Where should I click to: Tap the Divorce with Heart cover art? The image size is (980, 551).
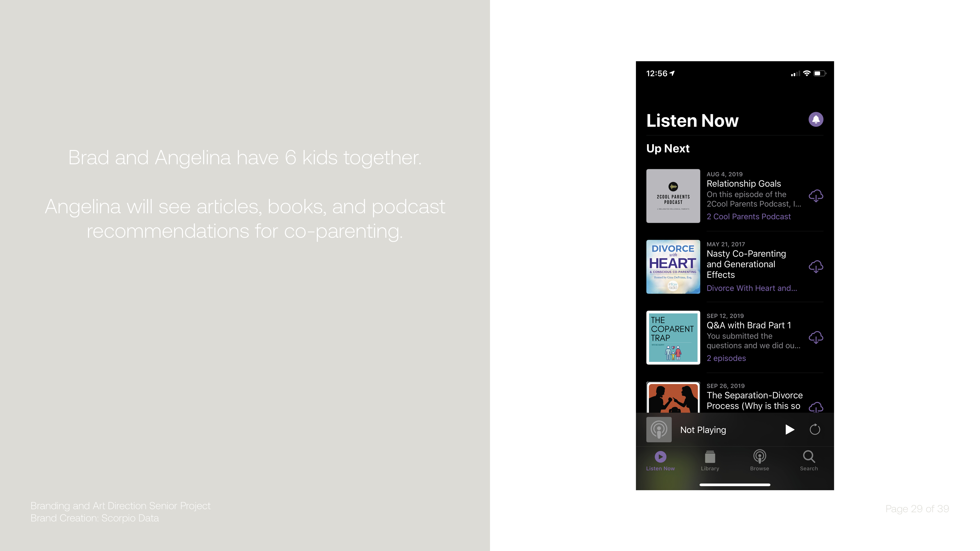point(673,267)
